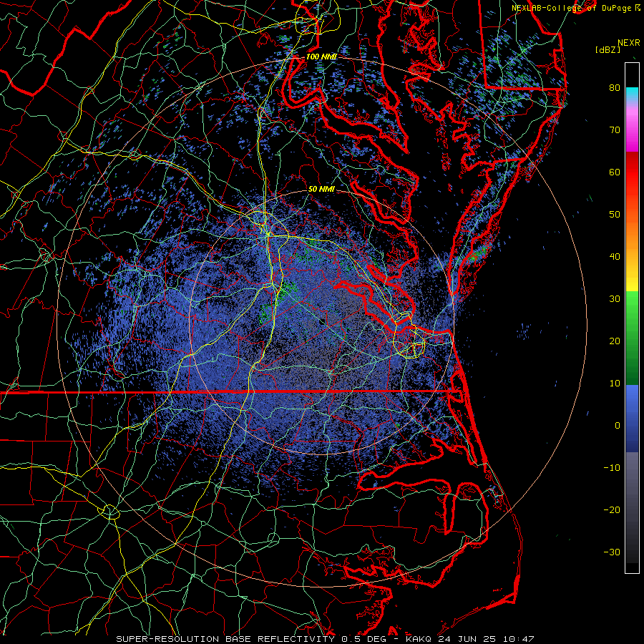644x644 pixels.
Task: Pick the orange band on the color bar
Action: [x=632, y=234]
